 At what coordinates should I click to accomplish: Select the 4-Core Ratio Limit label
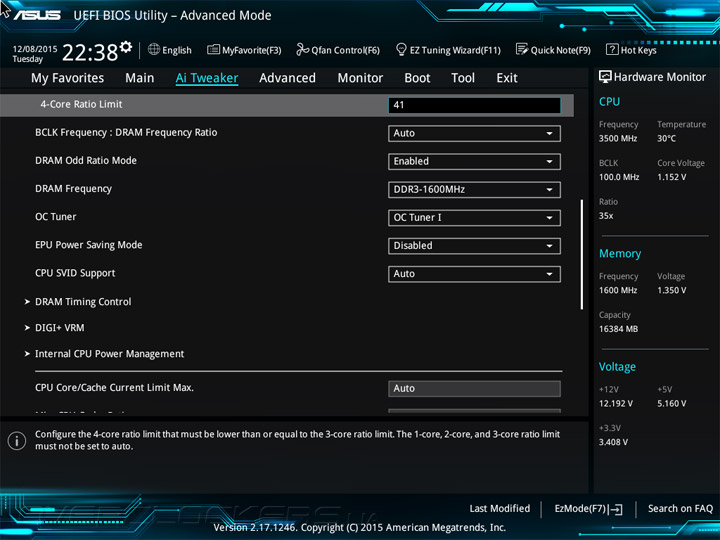(x=81, y=104)
